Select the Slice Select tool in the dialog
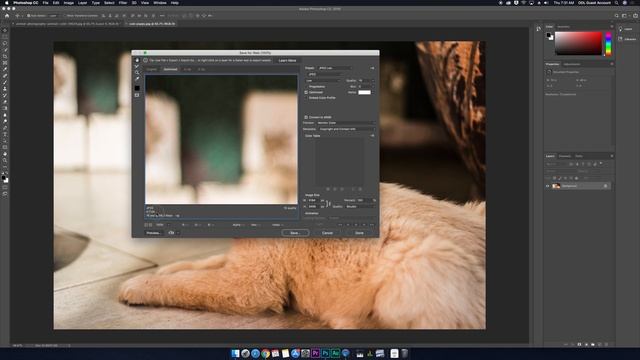 pos(137,66)
